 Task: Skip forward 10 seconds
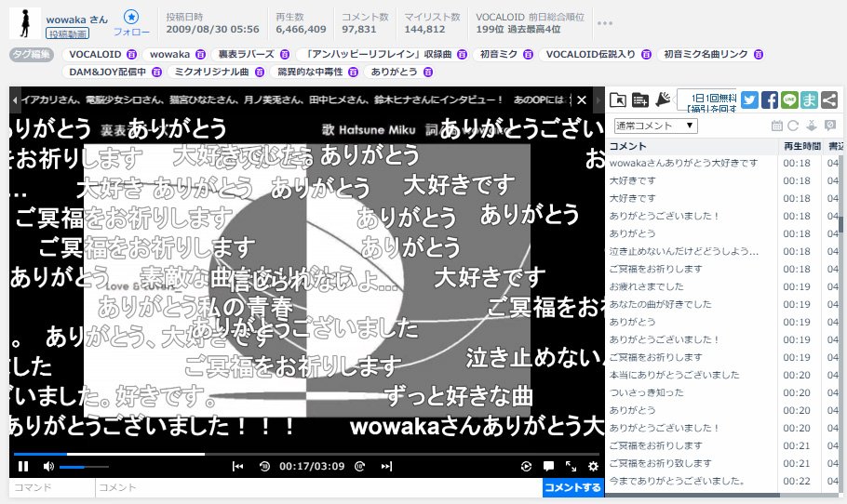click(x=360, y=466)
